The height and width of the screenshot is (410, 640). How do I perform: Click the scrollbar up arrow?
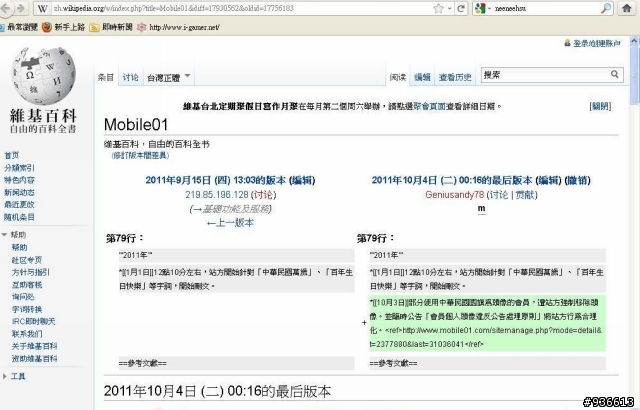tap(634, 40)
